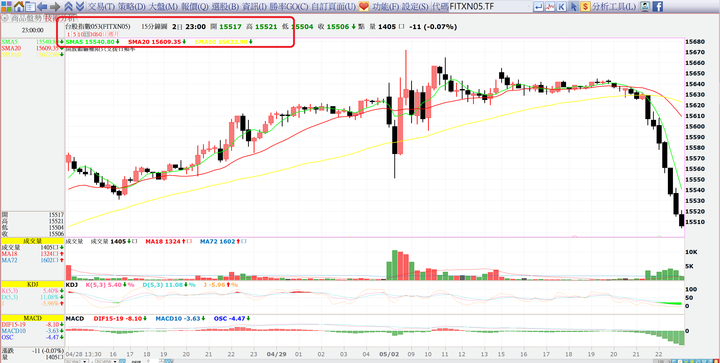Click the 15680 price axis label
The height and width of the screenshot is (363, 720).
tap(695, 42)
